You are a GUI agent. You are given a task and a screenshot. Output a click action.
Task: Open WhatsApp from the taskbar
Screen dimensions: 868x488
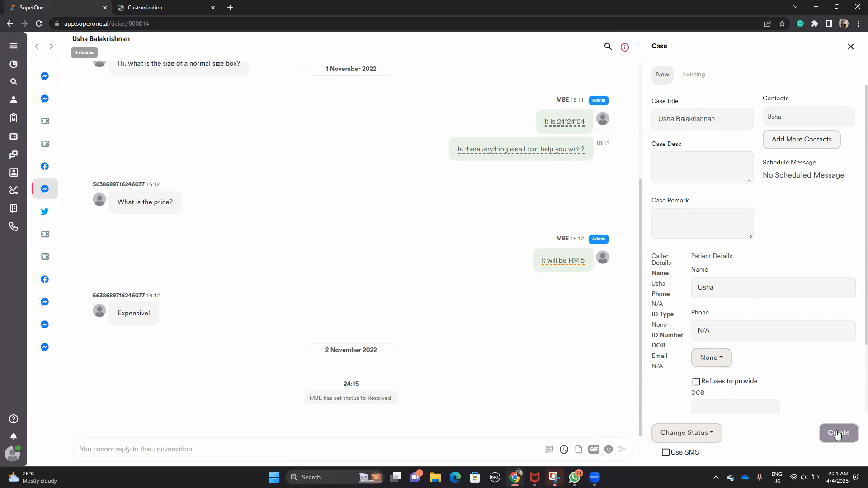click(575, 477)
